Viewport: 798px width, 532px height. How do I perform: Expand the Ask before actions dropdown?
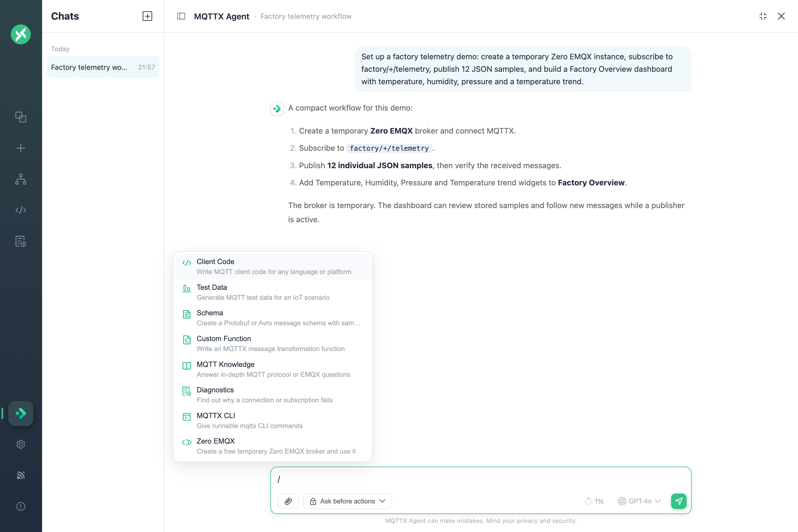pyautogui.click(x=347, y=501)
